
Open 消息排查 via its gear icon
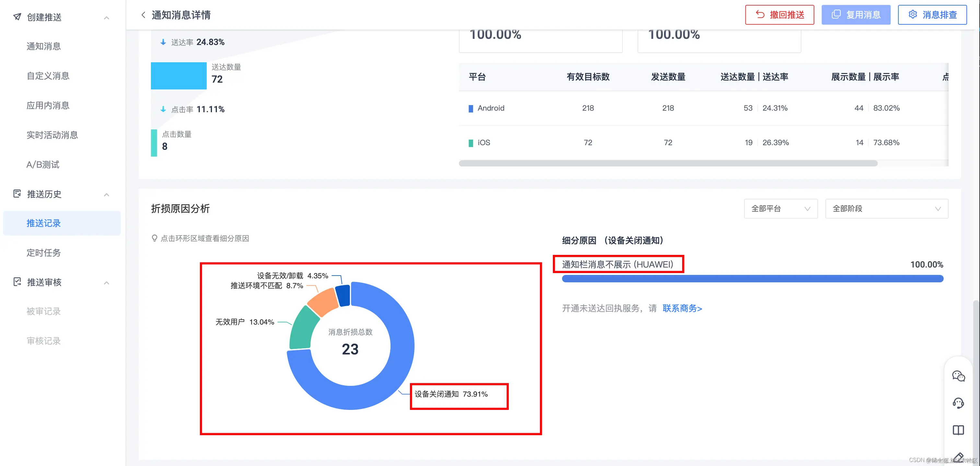click(914, 14)
